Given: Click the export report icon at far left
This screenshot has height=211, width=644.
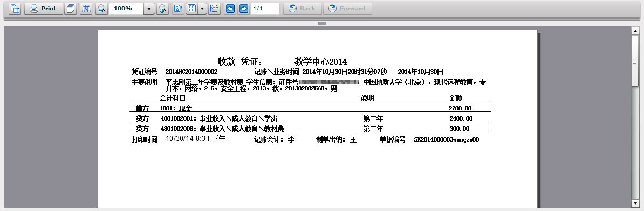Looking at the screenshot, I should (x=15, y=9).
